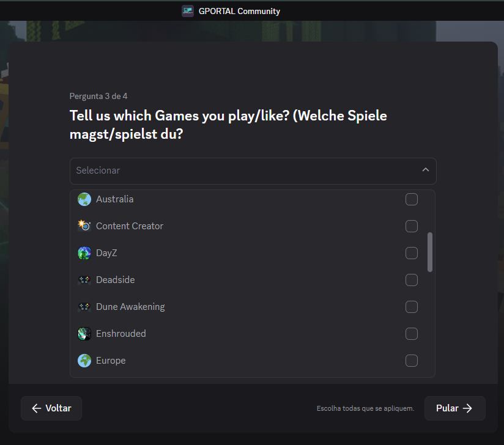Choose the Australia option label
Image resolution: width=504 pixels, height=445 pixels.
click(115, 199)
